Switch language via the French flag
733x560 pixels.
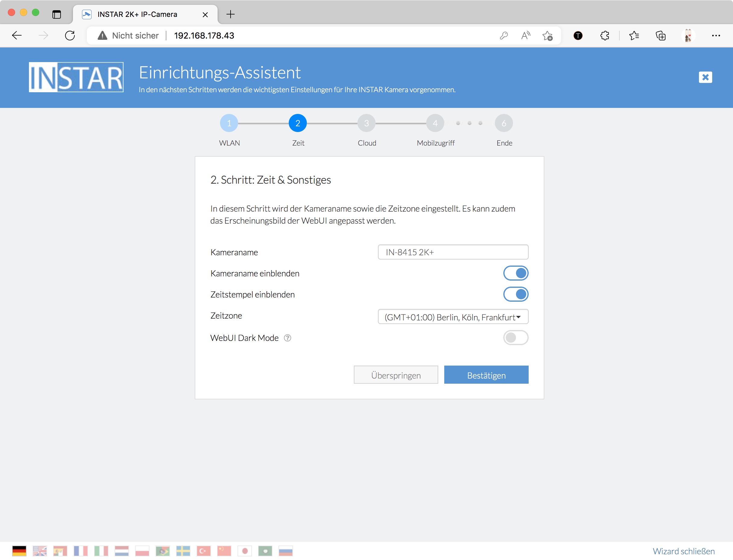[x=81, y=551]
